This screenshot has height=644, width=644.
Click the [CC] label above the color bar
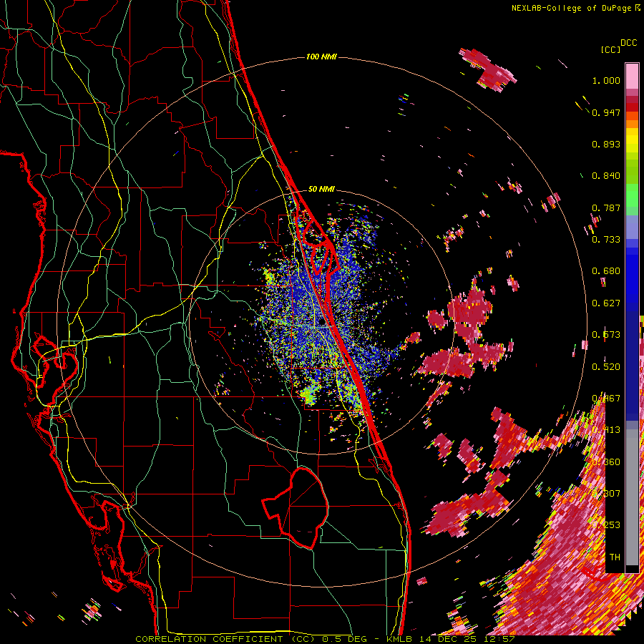point(610,49)
